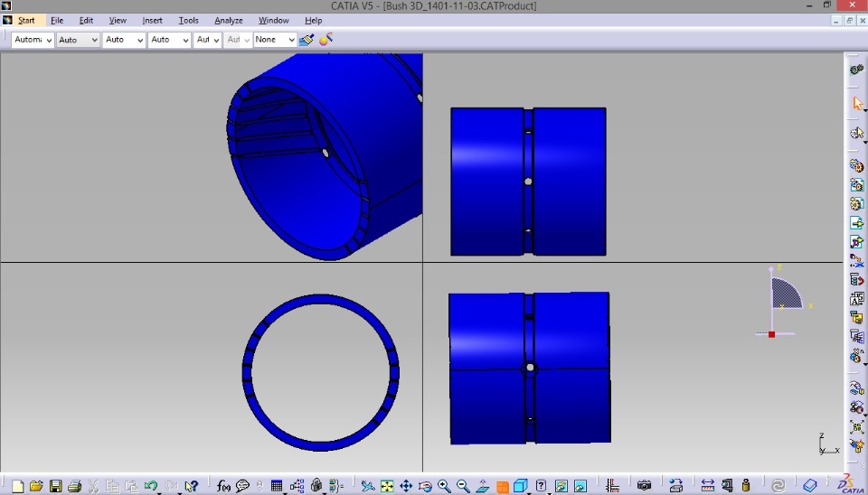Open the Analyze menu
This screenshot has width=868, height=495.
point(229,21)
